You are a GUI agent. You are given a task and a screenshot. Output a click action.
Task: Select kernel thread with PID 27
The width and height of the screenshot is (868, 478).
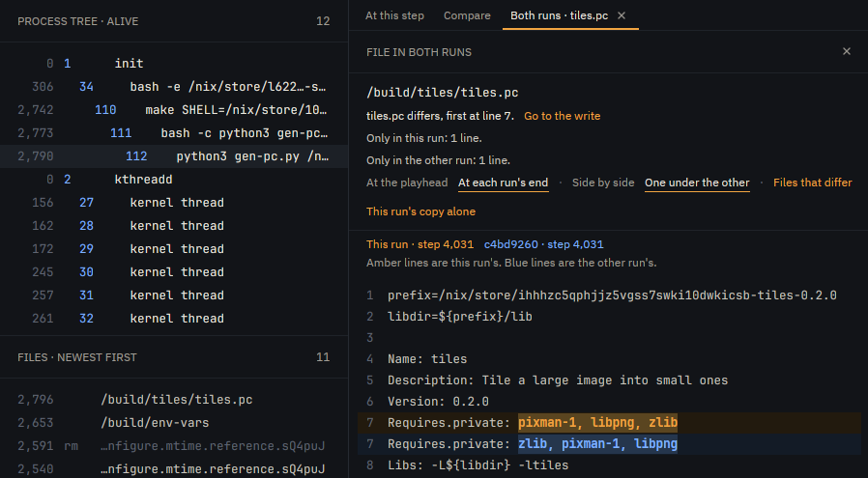coord(174,203)
